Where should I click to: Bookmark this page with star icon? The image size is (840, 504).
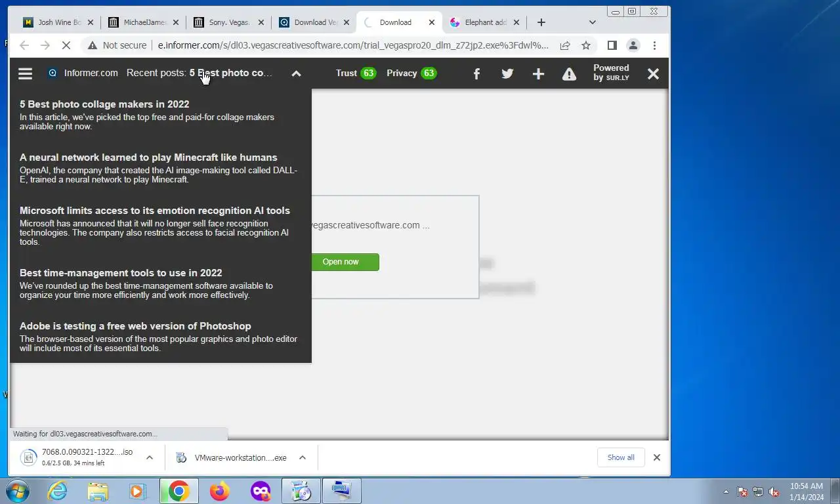(586, 45)
